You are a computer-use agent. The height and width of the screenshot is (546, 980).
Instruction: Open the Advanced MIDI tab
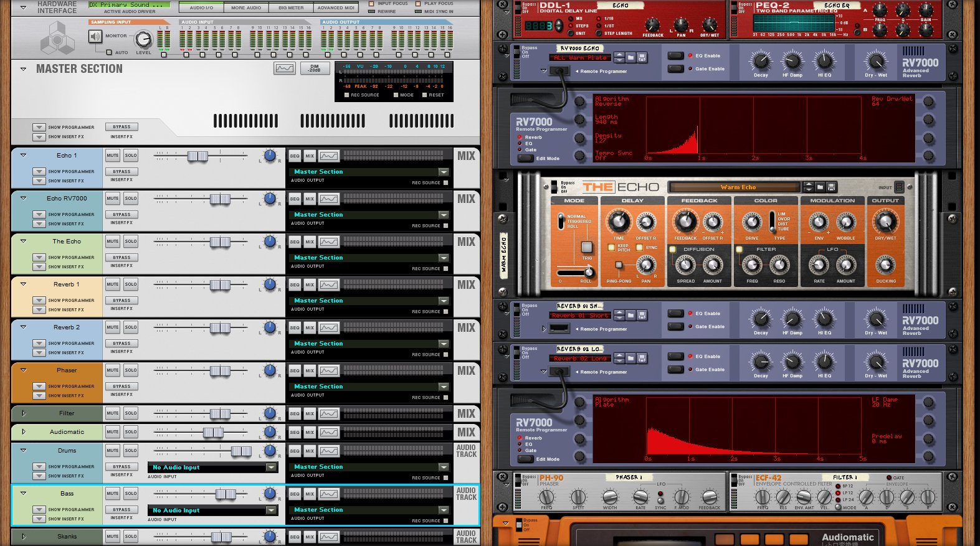click(336, 8)
